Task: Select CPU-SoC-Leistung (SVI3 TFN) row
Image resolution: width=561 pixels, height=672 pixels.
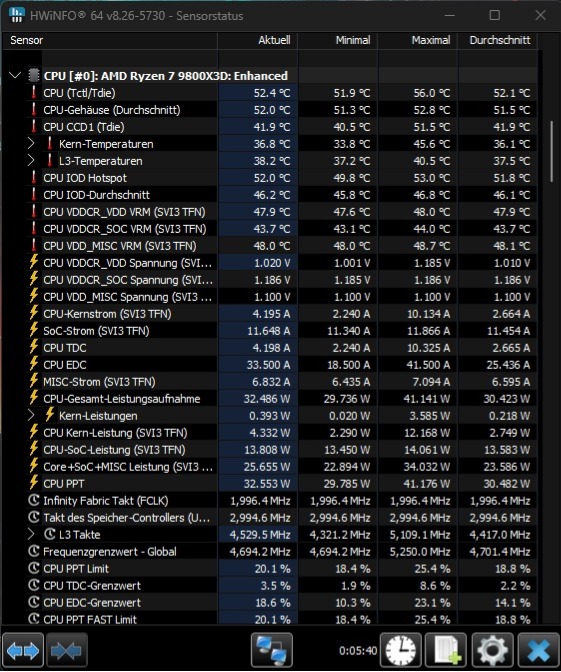Action: [x=281, y=449]
